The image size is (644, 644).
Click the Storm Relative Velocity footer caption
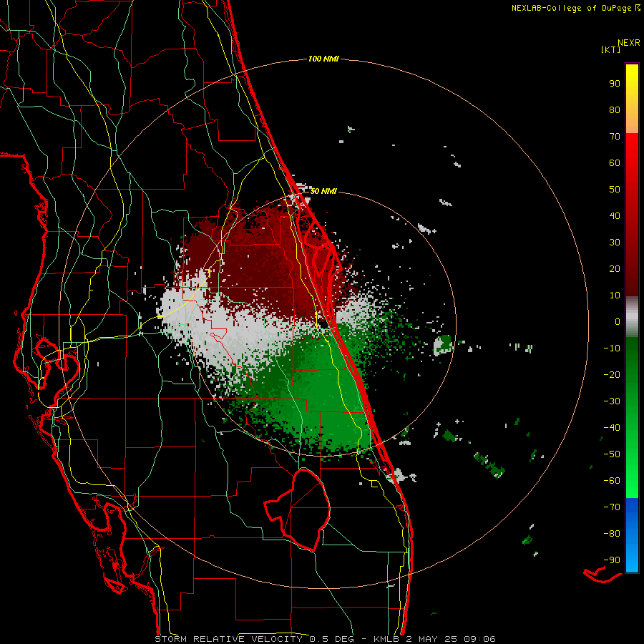tap(325, 639)
